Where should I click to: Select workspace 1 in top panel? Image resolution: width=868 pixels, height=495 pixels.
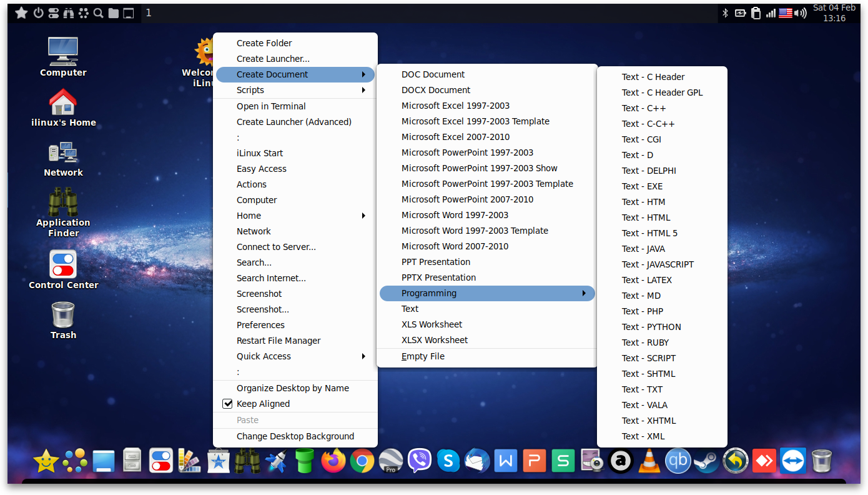[149, 12]
